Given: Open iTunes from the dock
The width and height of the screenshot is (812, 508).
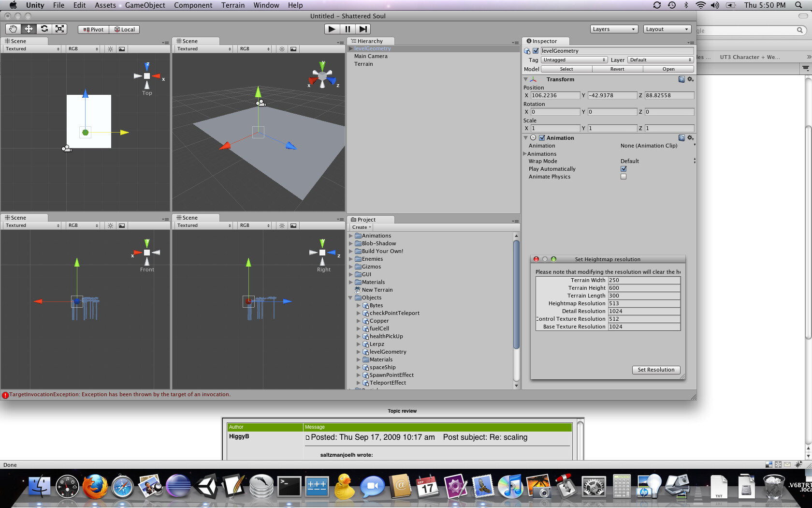Looking at the screenshot, I should pos(510,486).
